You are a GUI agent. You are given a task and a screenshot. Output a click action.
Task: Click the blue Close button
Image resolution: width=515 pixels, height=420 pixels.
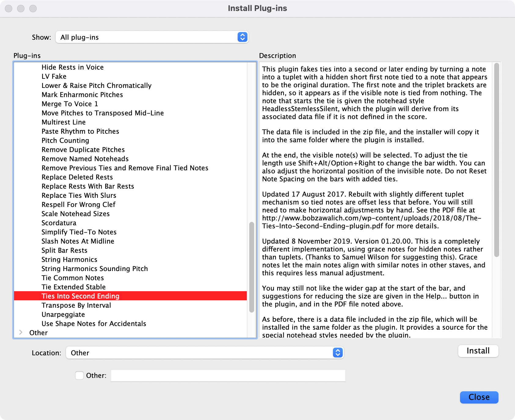point(479,397)
